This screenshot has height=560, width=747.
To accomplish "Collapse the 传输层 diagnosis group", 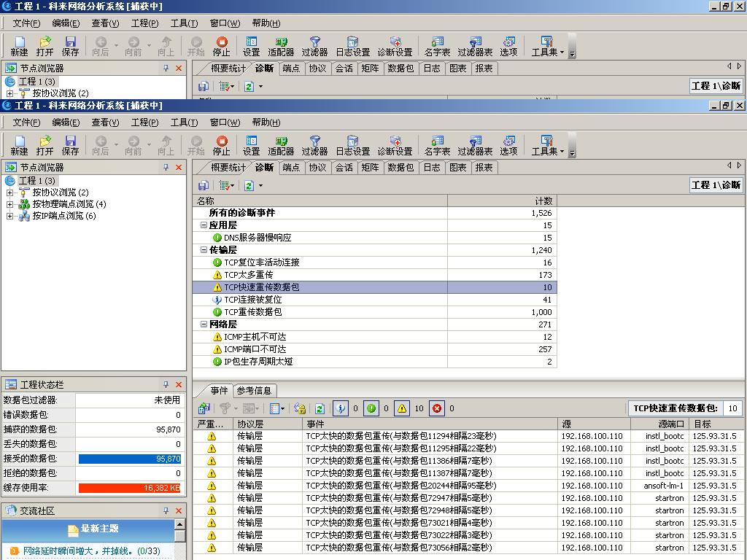I will 204,250.
